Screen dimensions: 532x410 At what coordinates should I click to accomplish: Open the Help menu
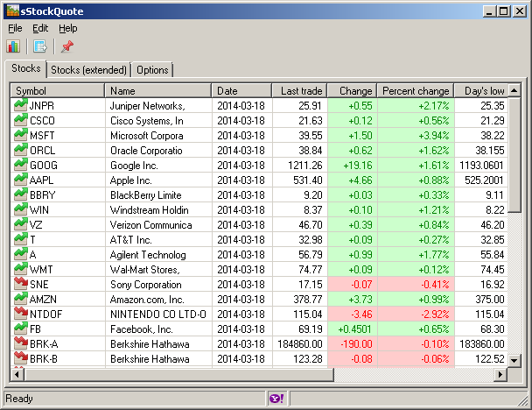(68, 28)
